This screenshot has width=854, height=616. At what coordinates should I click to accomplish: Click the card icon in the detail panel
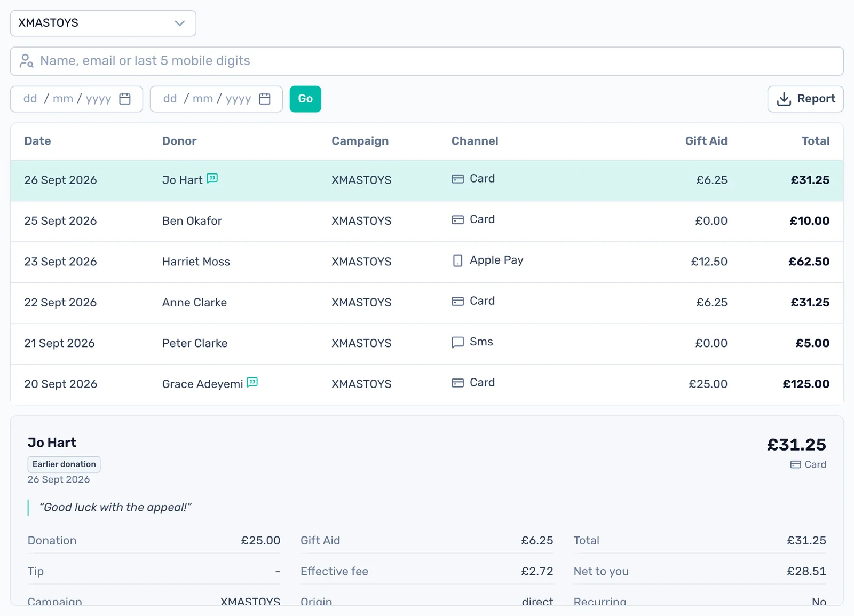click(x=795, y=465)
